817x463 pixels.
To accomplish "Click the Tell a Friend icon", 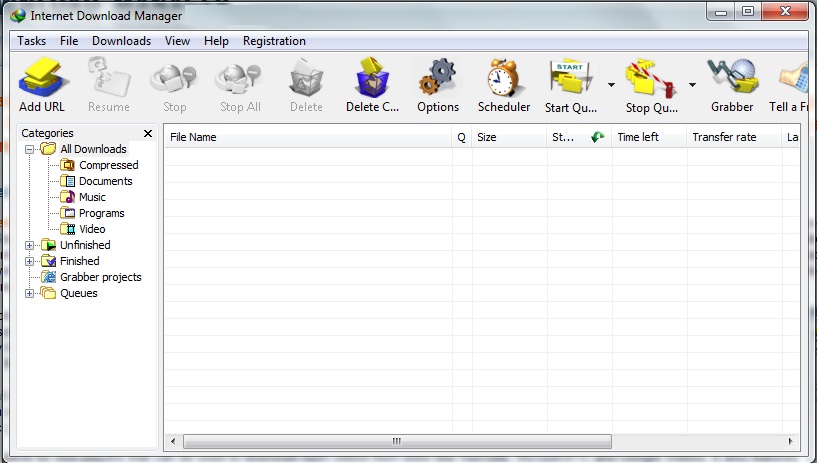I will pyautogui.click(x=794, y=78).
